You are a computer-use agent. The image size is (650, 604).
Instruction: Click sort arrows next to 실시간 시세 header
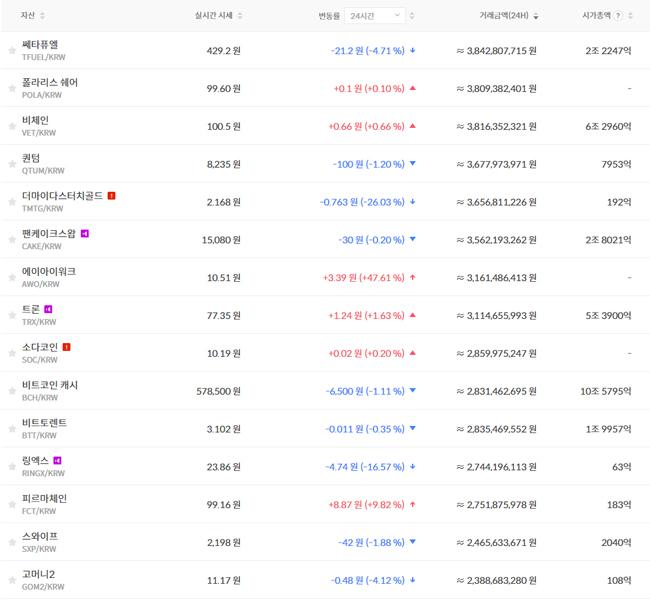point(240,16)
